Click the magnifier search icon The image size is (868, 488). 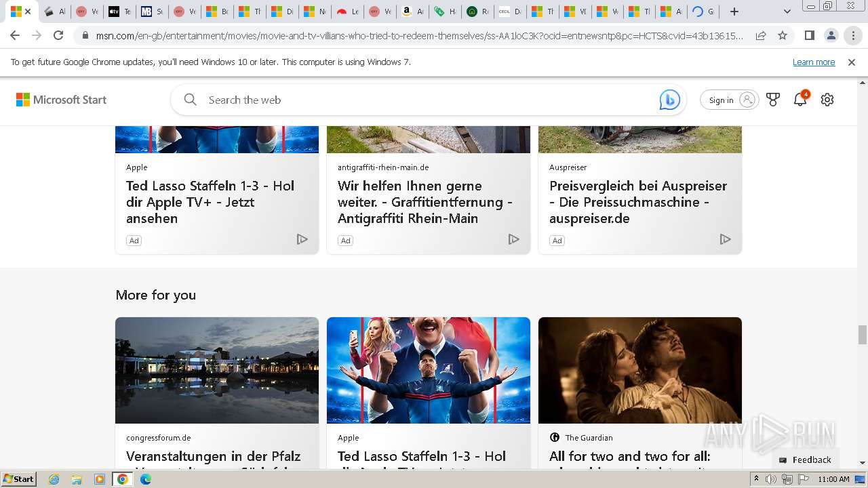click(x=191, y=100)
